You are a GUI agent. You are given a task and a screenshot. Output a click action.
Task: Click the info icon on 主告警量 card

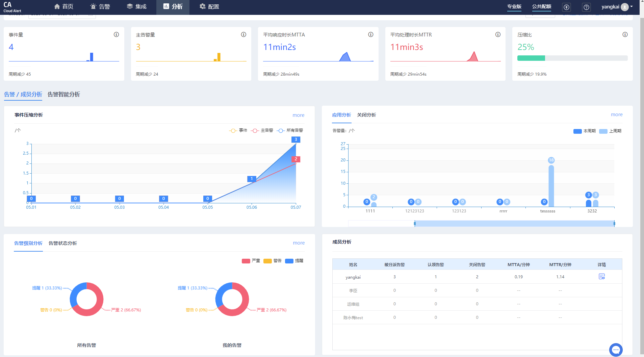coord(243,34)
